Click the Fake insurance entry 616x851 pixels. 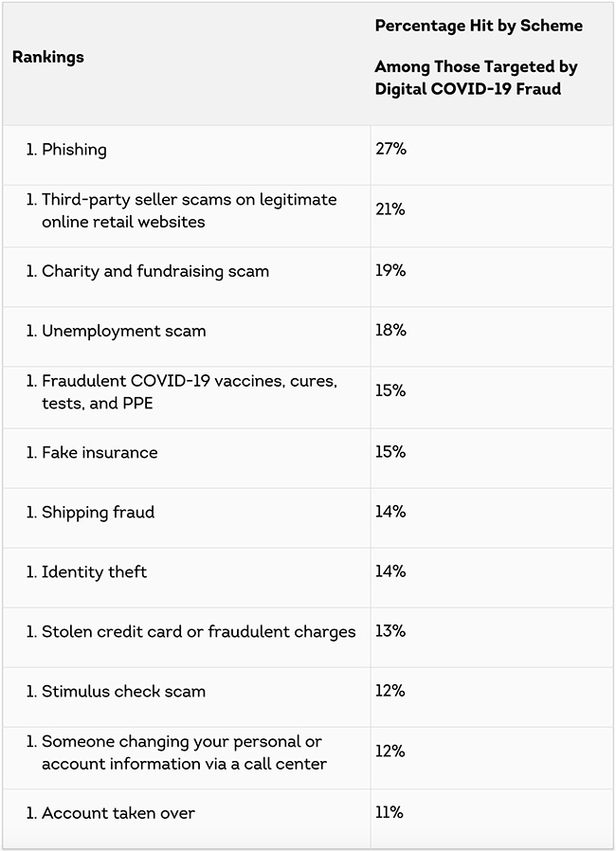[x=100, y=452]
